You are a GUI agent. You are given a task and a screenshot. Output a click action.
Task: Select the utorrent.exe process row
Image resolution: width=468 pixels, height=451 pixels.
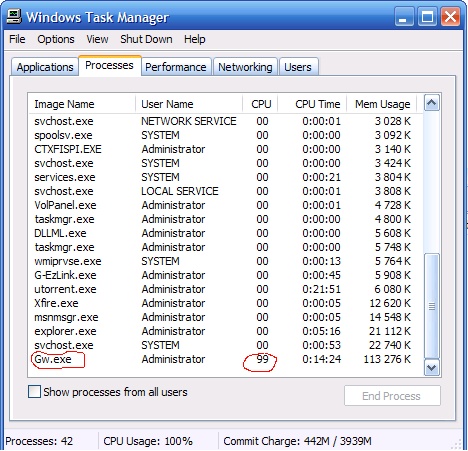click(222, 289)
